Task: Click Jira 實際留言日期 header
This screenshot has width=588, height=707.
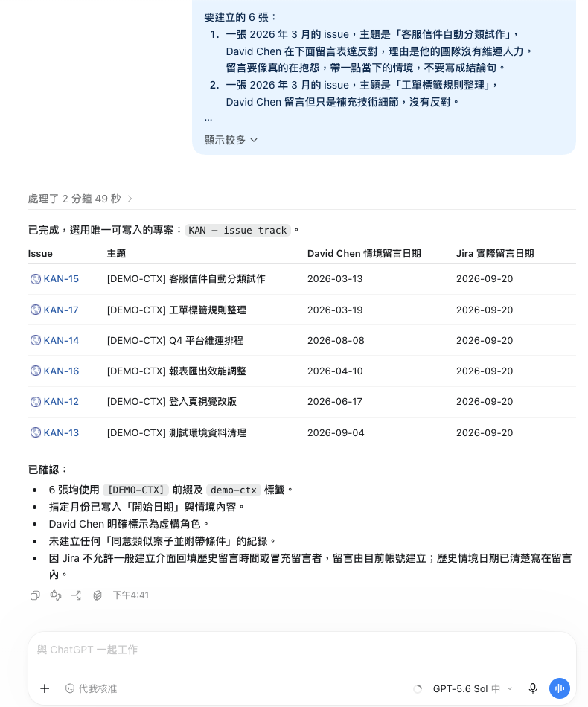Action: [x=495, y=253]
